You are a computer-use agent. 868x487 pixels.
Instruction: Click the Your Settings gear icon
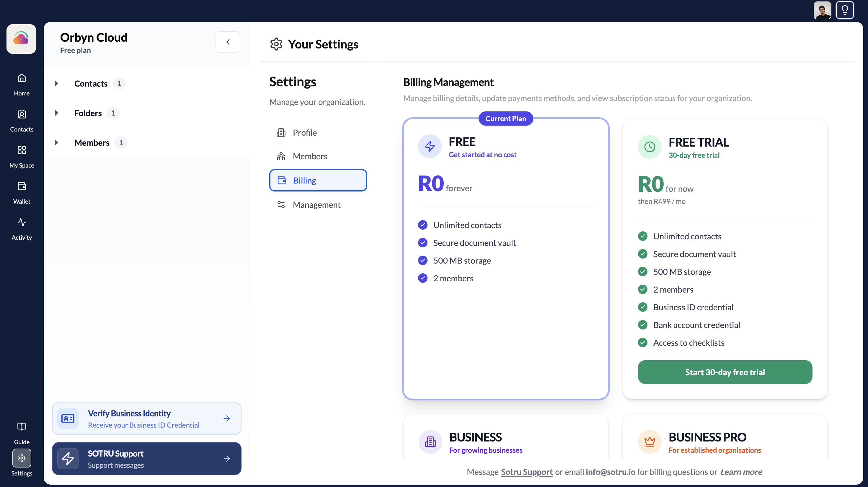tap(276, 44)
